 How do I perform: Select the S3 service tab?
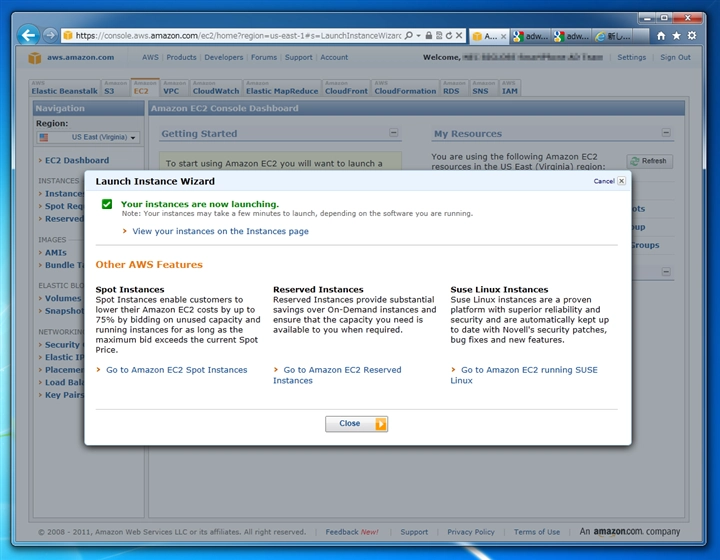point(115,87)
